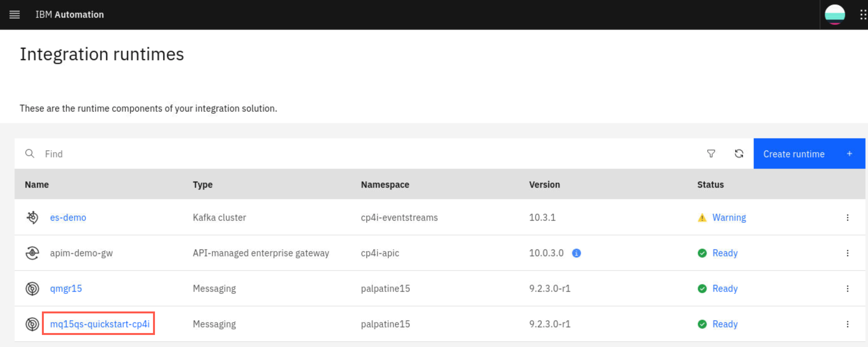Open the qmgr15 runtime link

coord(66,288)
